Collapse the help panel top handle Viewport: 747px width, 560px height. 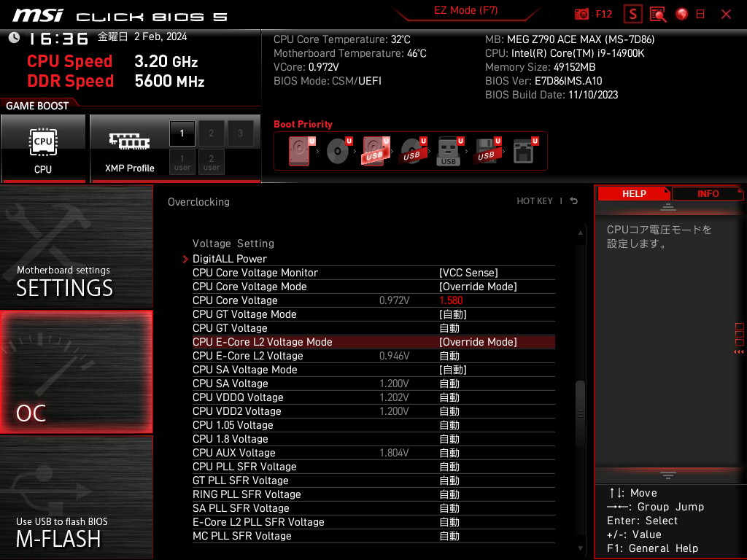point(668,206)
